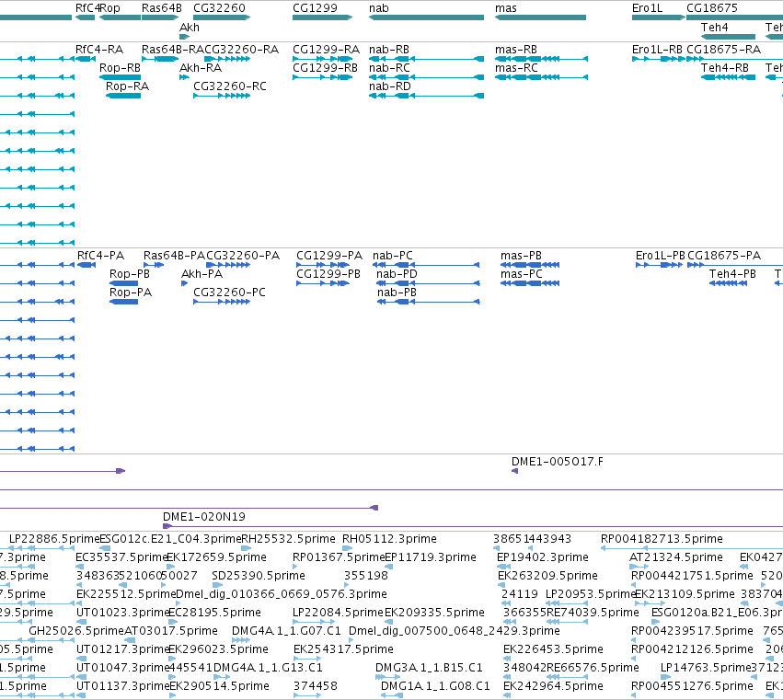The width and height of the screenshot is (783, 700).
Task: Click the RP01367.5prime EST label
Action: [x=339, y=557]
